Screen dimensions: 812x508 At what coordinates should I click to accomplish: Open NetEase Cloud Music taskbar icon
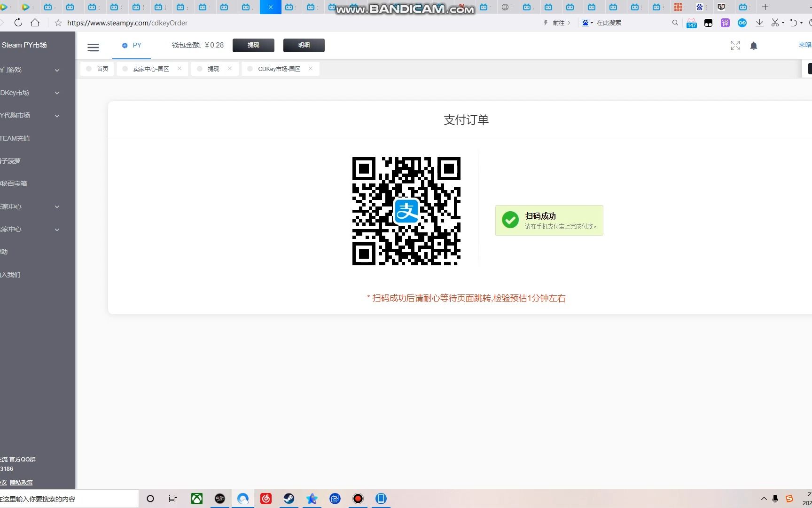pyautogui.click(x=266, y=499)
